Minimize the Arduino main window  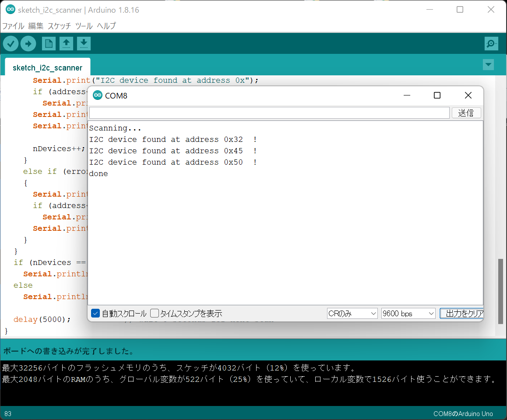click(430, 10)
